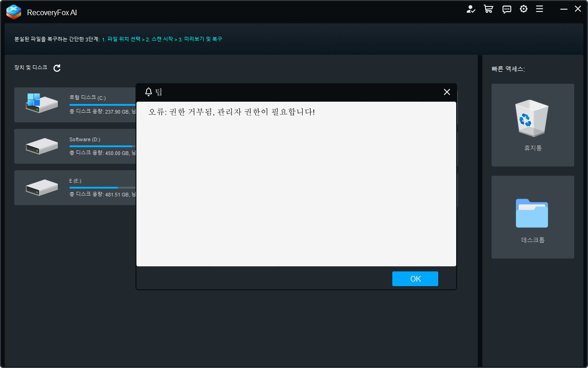
Task: Open the feedback chat icon
Action: pos(507,9)
